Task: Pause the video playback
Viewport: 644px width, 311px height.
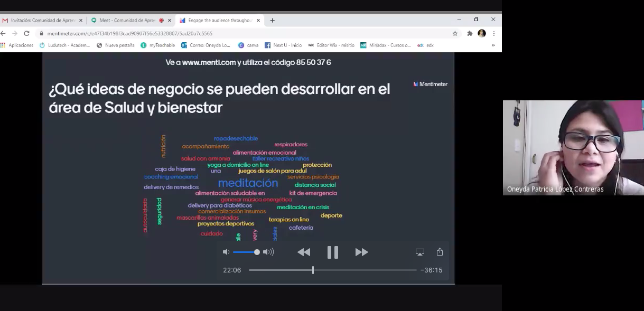Action: coord(332,252)
